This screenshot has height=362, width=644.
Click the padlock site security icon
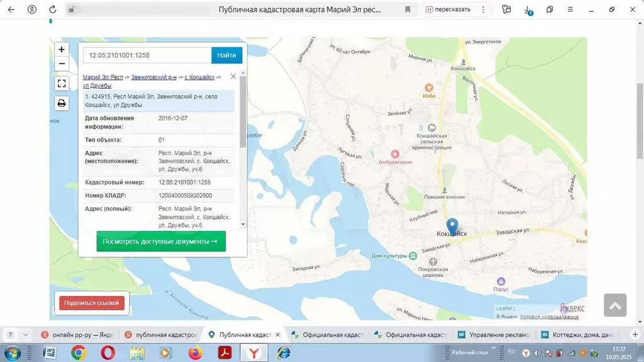72,9
